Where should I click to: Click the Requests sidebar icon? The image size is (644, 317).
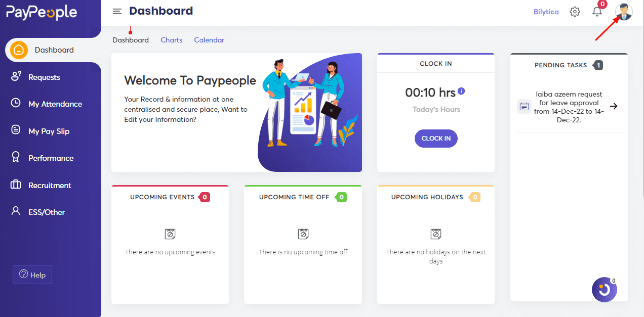16,76
